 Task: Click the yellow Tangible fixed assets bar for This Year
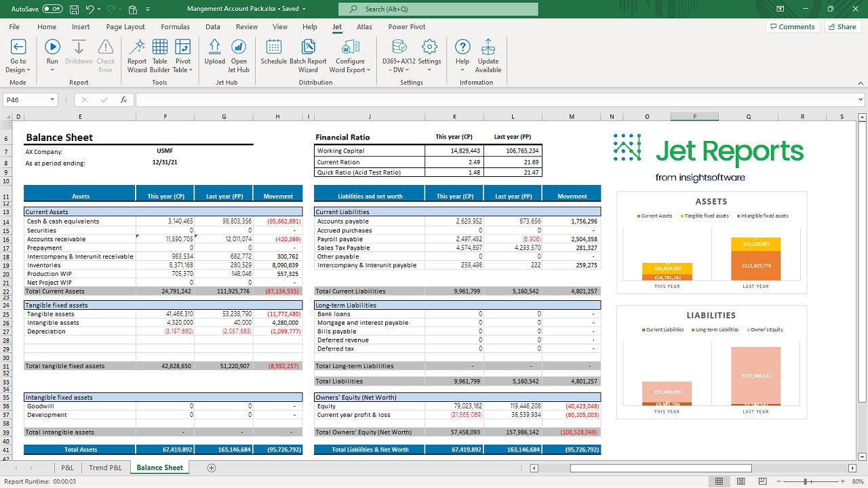click(667, 268)
